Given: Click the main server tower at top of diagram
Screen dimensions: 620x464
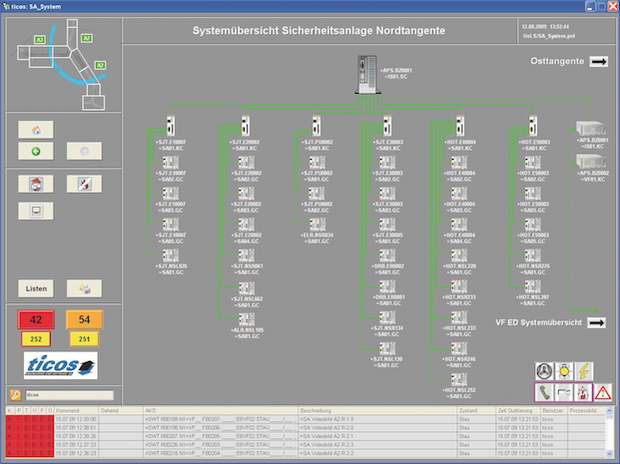Looking at the screenshot, I should [x=368, y=75].
